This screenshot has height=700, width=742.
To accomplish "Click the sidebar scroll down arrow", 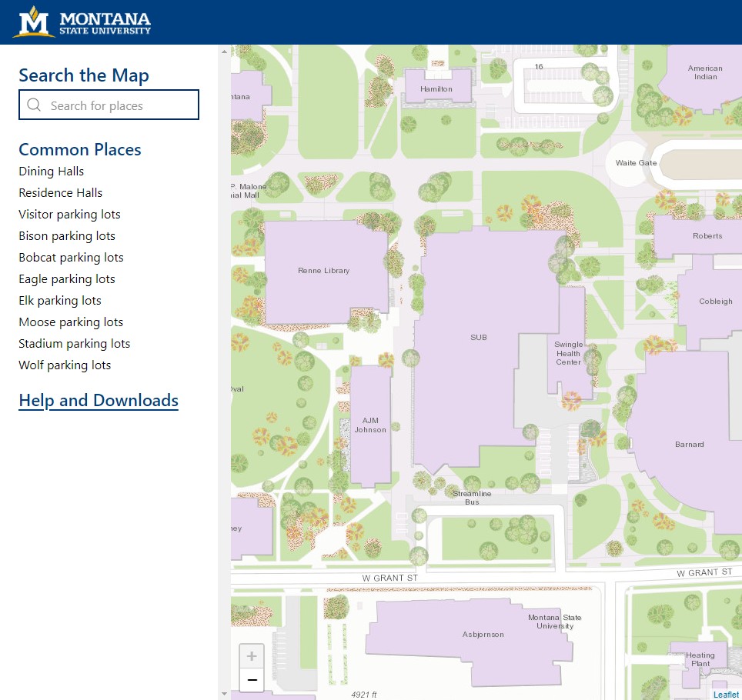I will click(224, 695).
